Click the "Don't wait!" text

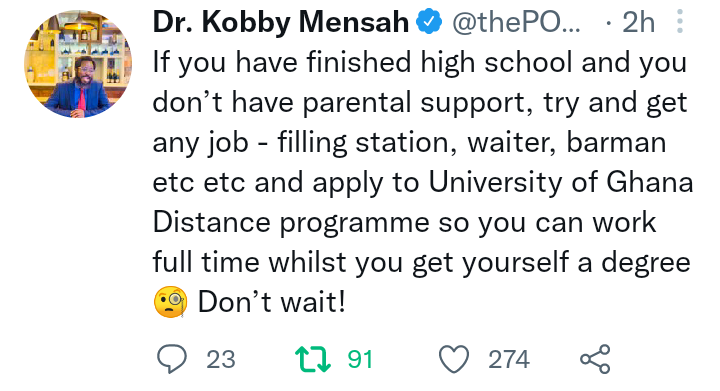[271, 302]
